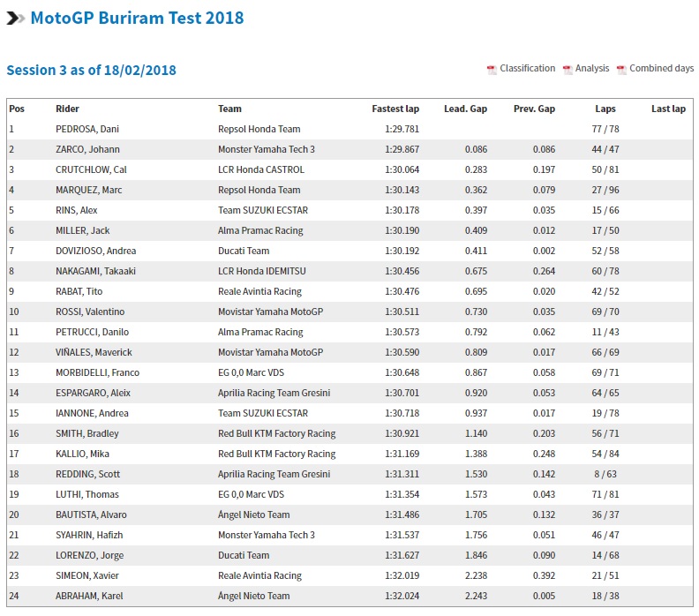Click the Rider column header
The width and height of the screenshot is (699, 616).
click(67, 109)
